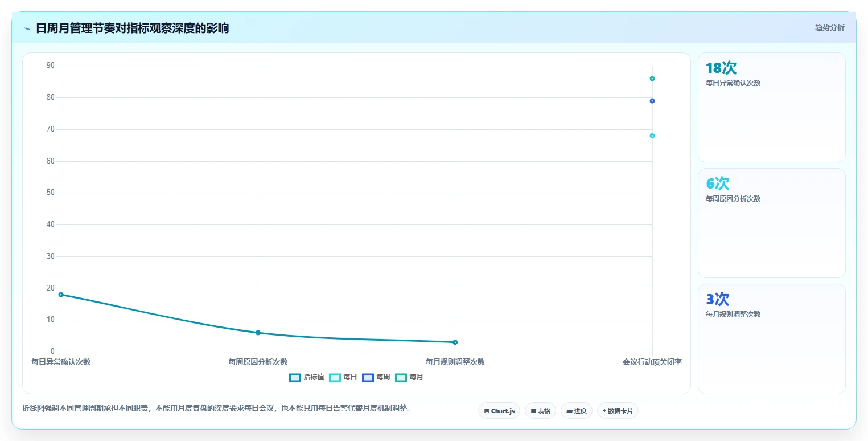Click the y-axis value 90
This screenshot has height=441, width=868.
pyautogui.click(x=51, y=66)
